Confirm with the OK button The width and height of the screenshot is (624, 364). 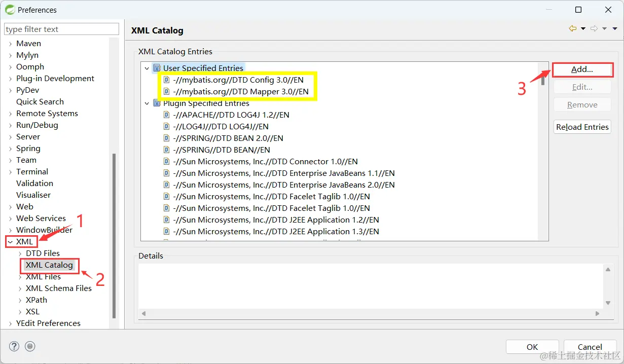click(532, 347)
